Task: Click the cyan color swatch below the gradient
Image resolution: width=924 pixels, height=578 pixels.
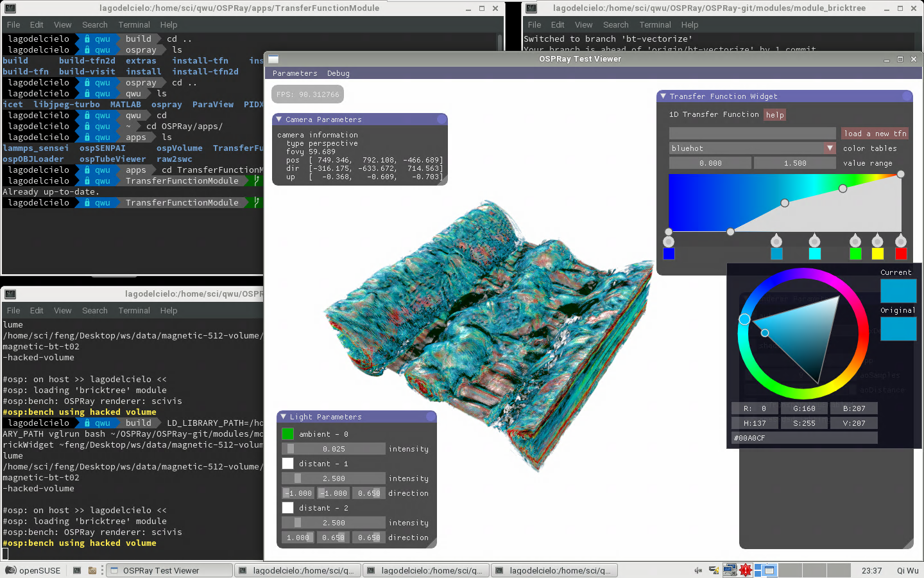Action: [x=815, y=254]
